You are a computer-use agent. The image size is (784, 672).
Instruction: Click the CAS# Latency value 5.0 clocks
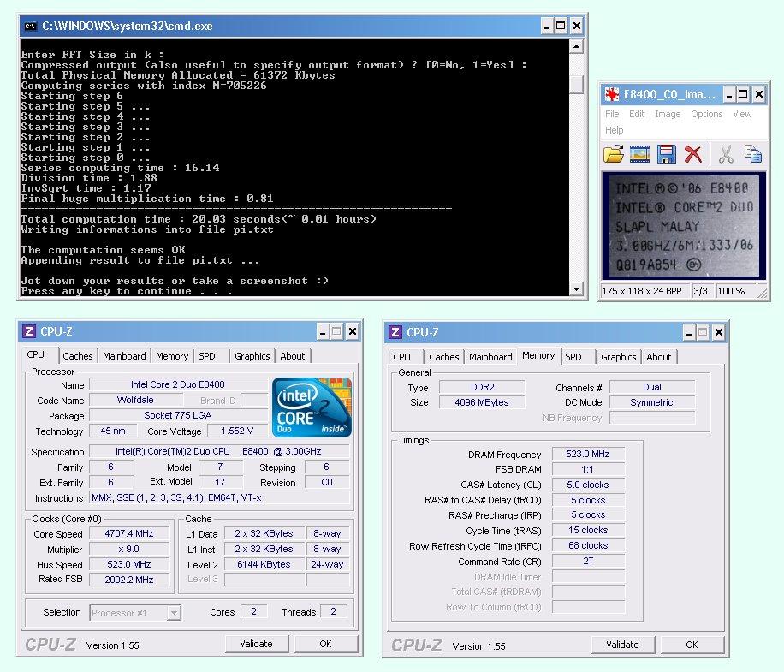point(588,485)
